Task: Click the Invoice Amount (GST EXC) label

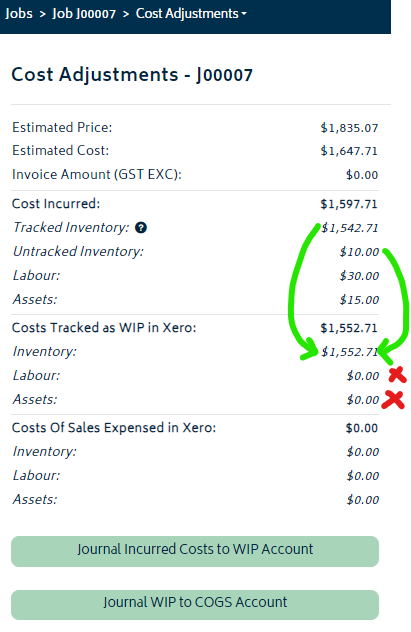Action: [97, 175]
